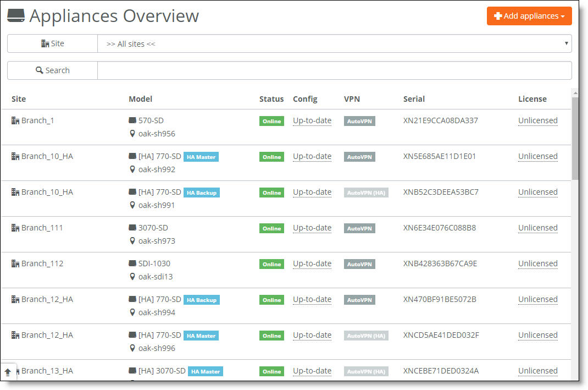Click the appliance icon beside 3070-SD oak-sh973
Screen dimensions: 588x390
tap(132, 228)
